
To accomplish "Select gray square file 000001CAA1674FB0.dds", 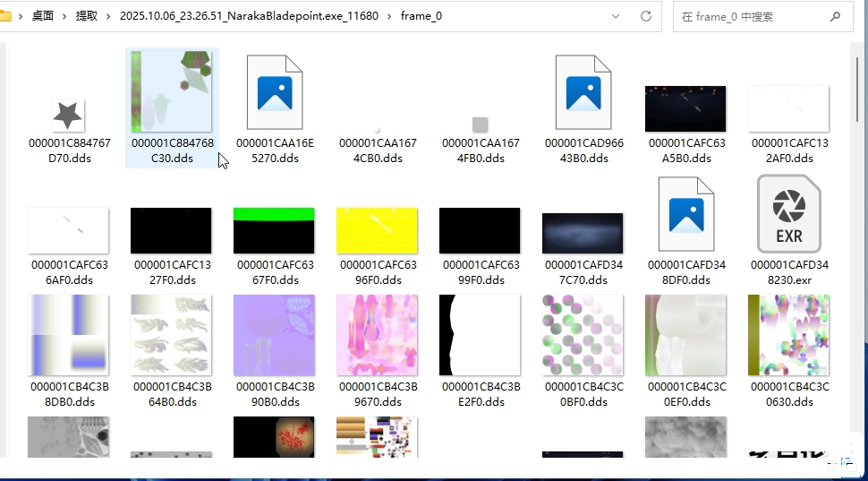I will coord(480,125).
